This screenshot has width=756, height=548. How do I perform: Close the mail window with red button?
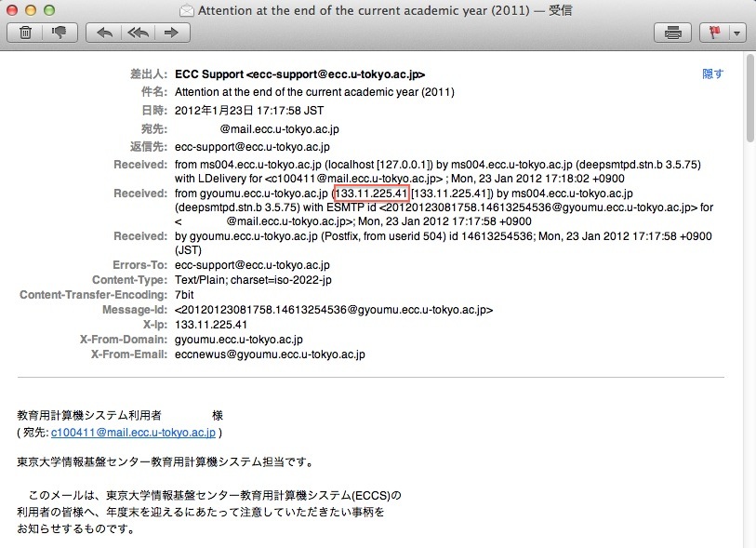coord(12,10)
